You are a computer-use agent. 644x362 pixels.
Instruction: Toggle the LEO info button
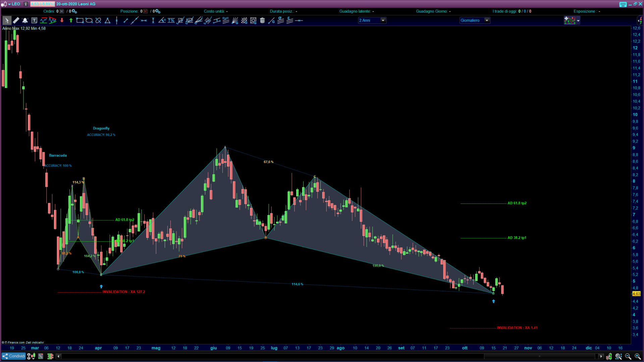[25, 4]
